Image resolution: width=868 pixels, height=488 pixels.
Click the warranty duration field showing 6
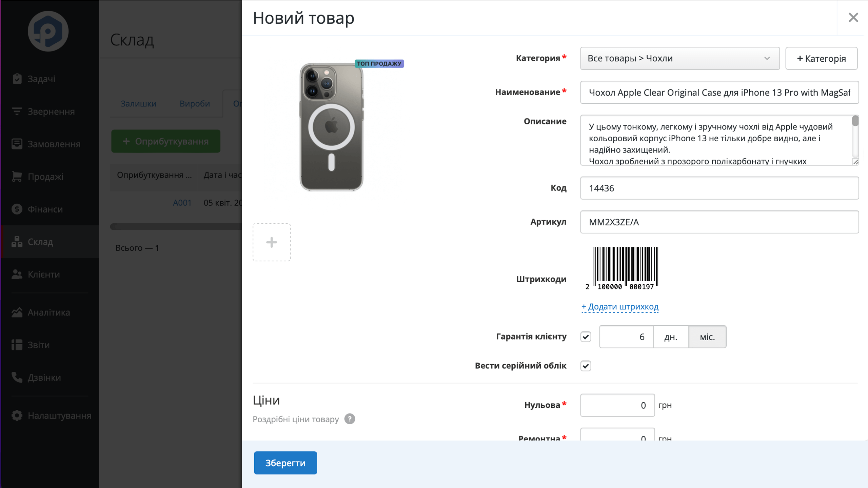pos(626,337)
